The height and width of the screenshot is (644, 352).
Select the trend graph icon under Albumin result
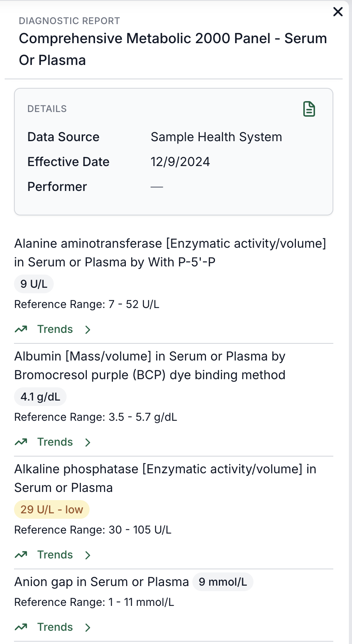point(21,442)
